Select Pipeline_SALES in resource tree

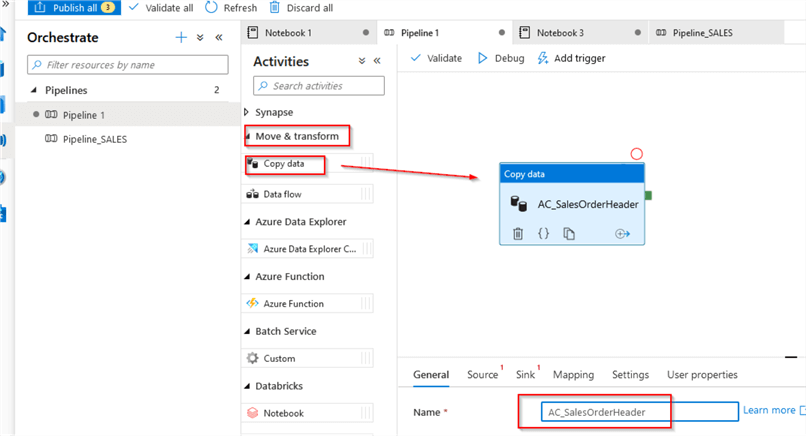[x=95, y=139]
